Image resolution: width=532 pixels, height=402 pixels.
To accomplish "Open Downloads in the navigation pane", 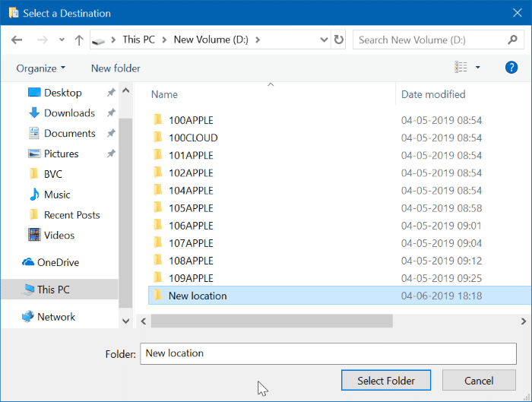I will coord(69,113).
